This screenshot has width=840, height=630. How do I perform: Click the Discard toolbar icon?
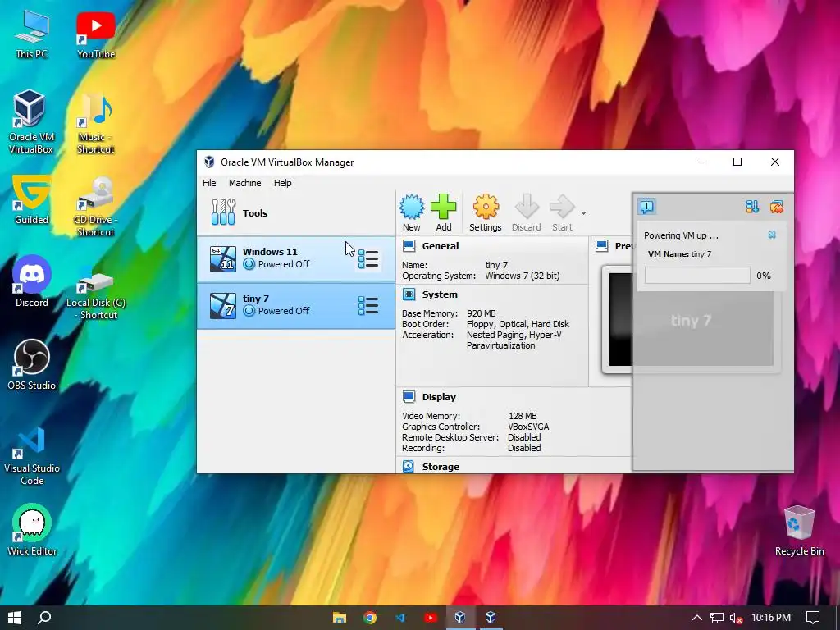[x=526, y=212]
